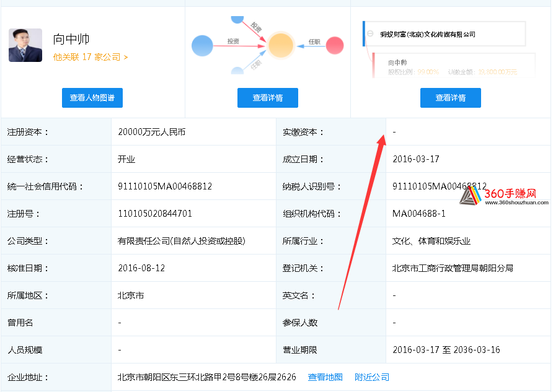
Task: Click the 人员规模 label
Action: [25, 350]
